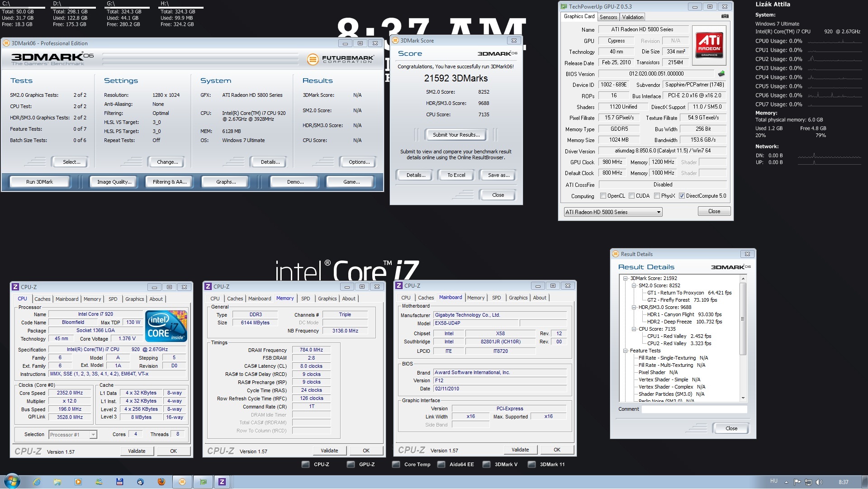Click the HU language indicator
The image size is (868, 489).
coord(774,481)
